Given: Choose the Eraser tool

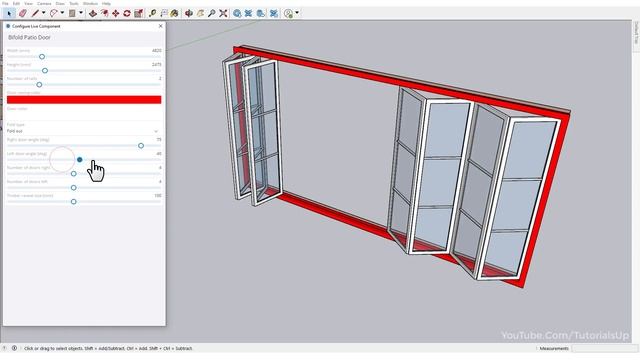Looking at the screenshot, I should pos(22,13).
